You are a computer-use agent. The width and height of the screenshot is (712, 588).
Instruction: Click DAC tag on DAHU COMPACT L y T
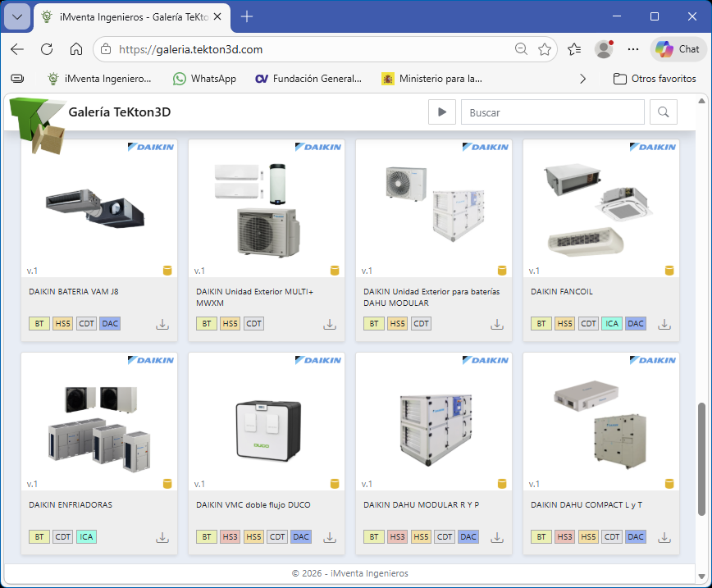[635, 536]
